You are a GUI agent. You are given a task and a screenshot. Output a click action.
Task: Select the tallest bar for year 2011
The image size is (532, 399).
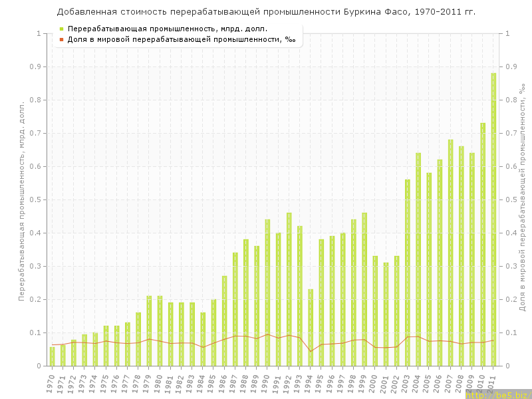click(x=493, y=219)
